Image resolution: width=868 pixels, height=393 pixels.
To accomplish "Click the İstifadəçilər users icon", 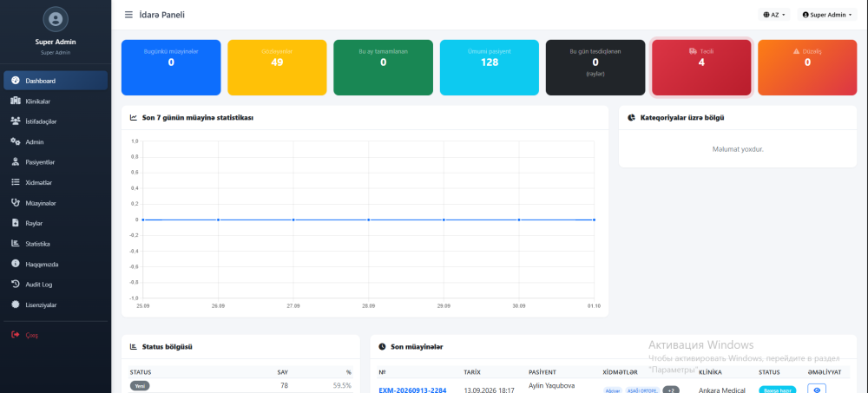I will coord(16,121).
